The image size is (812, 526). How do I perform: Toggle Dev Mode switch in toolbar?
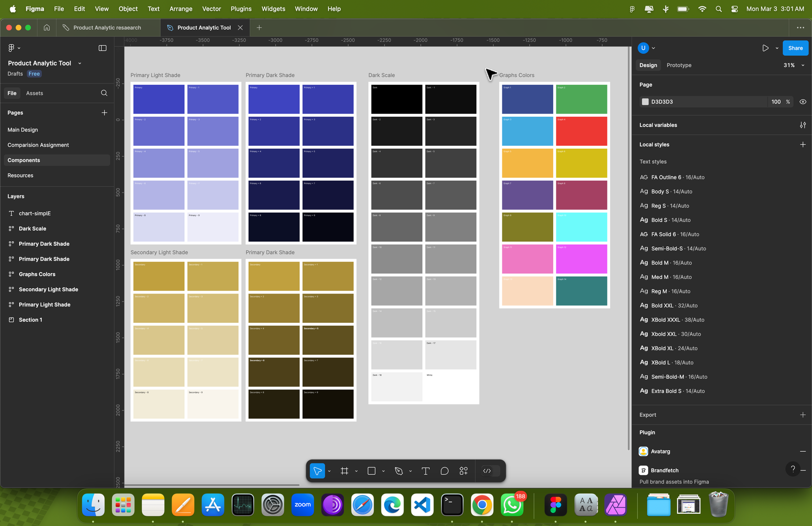[490, 471]
